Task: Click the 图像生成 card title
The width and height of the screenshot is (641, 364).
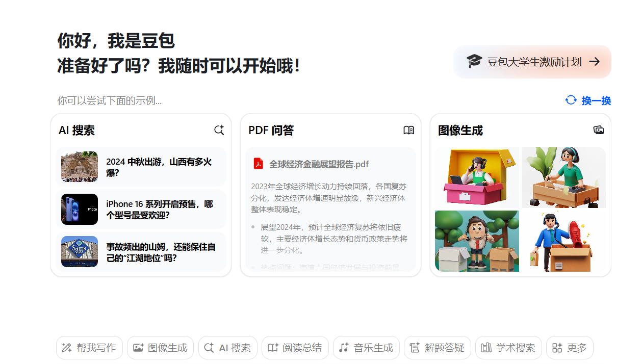Action: pos(460,131)
